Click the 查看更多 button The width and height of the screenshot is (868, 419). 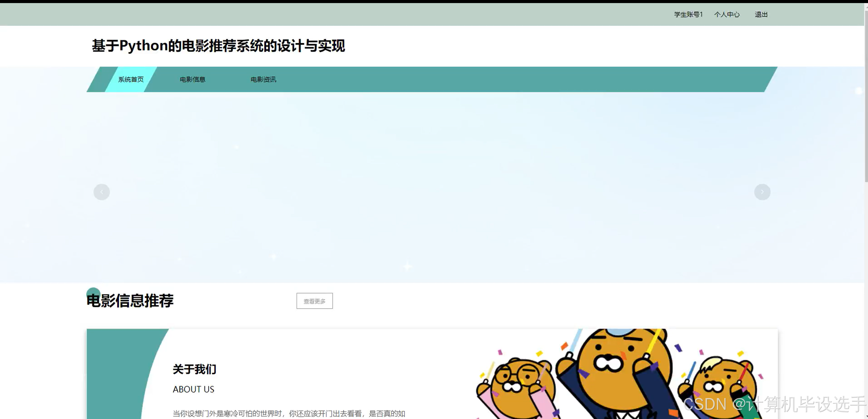[314, 301]
